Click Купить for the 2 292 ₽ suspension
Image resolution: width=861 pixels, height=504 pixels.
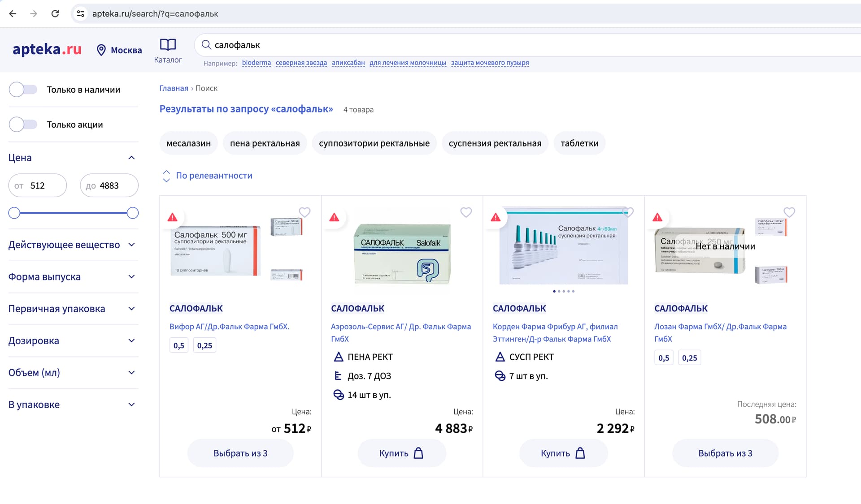tap(564, 453)
